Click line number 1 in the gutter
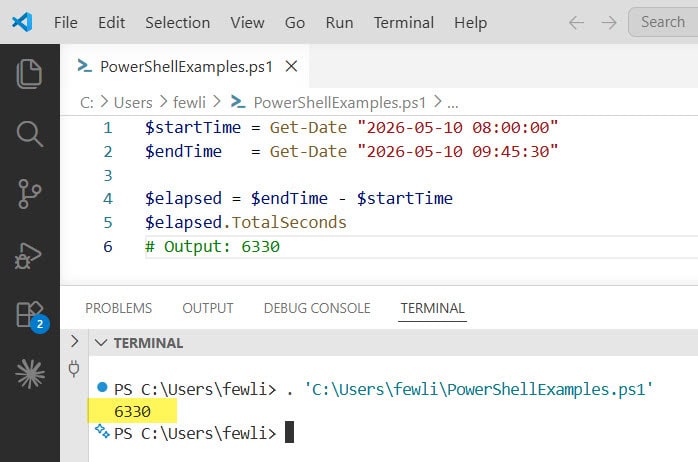The height and width of the screenshot is (462, 698). (108, 128)
